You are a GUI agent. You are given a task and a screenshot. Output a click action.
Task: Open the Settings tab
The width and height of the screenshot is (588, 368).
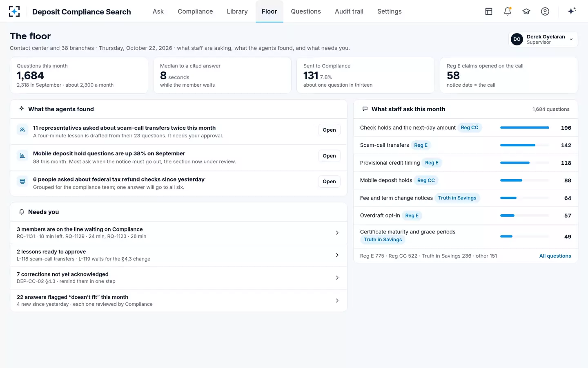click(390, 11)
